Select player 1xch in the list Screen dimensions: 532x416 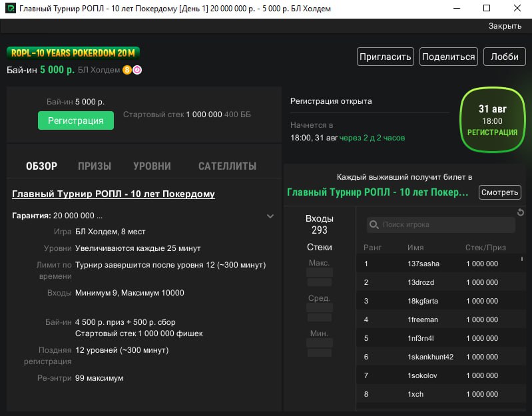click(441, 394)
